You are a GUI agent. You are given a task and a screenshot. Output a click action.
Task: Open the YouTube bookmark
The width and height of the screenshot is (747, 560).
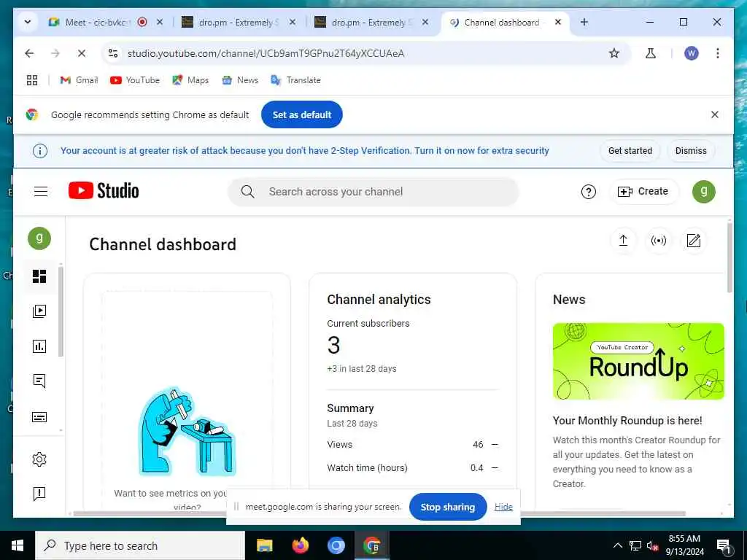135,80
